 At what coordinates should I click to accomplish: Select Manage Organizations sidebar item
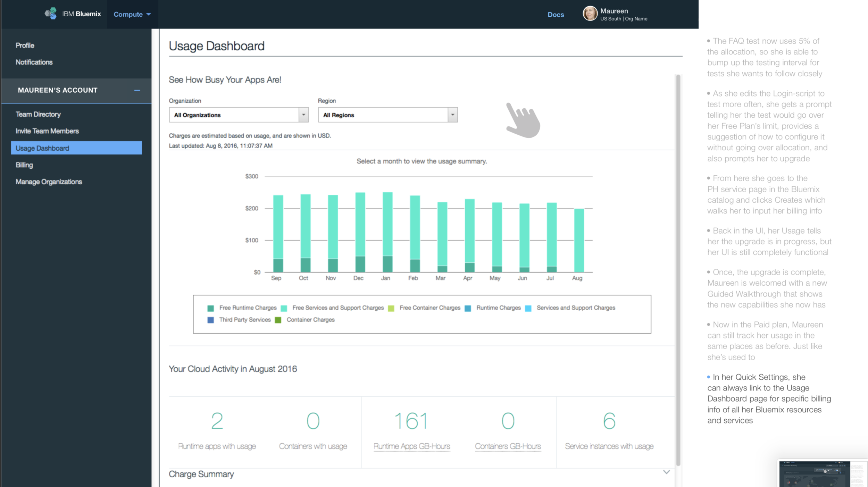click(x=49, y=182)
